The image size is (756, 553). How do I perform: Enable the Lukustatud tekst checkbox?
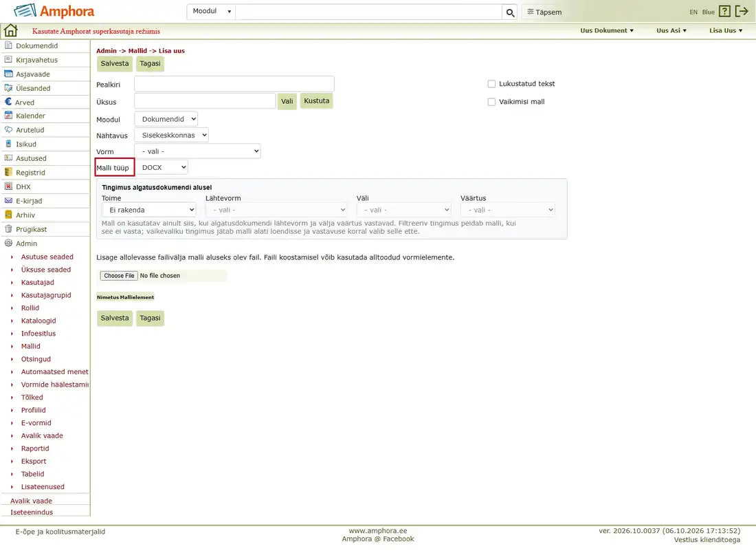click(491, 84)
